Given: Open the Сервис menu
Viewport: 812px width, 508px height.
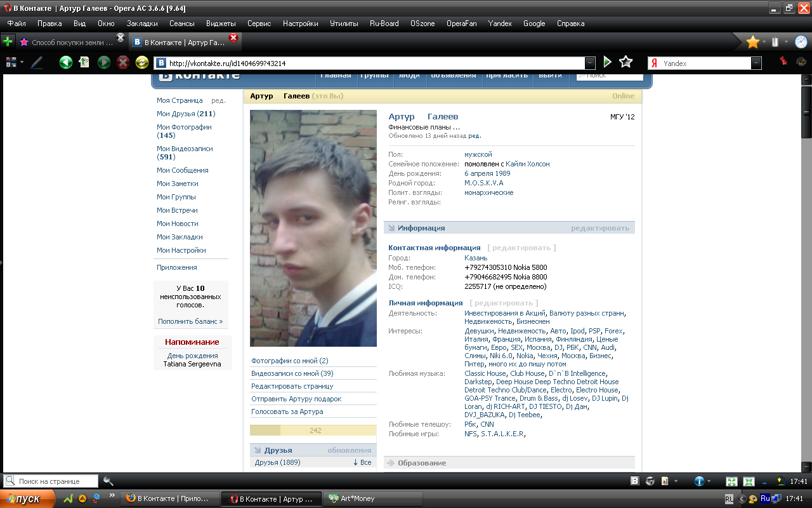Looking at the screenshot, I should [x=259, y=23].
